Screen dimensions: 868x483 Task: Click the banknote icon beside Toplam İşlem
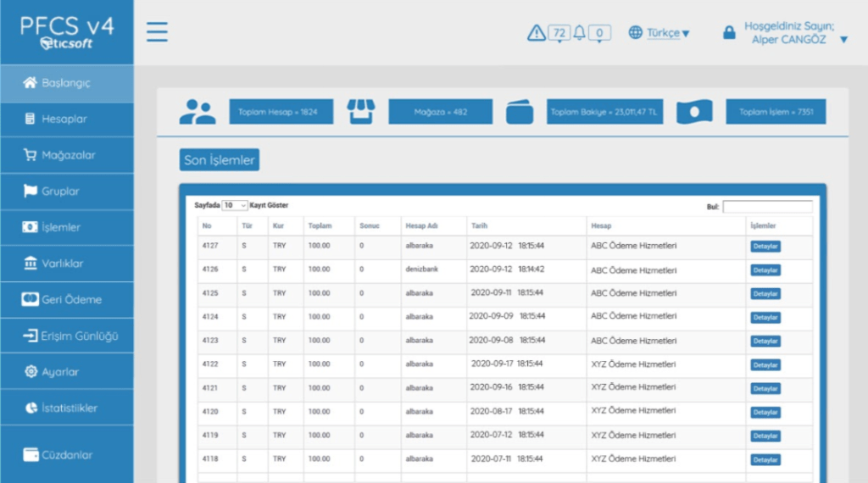coord(694,112)
